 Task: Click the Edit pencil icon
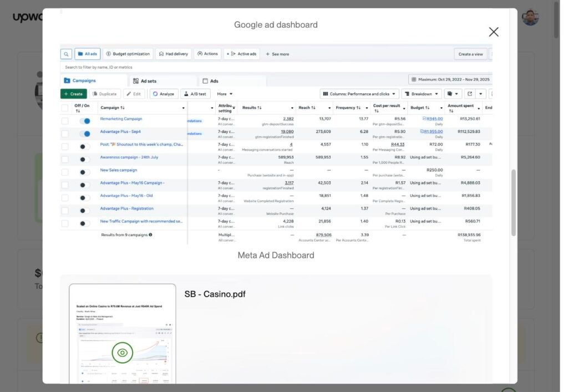click(128, 94)
